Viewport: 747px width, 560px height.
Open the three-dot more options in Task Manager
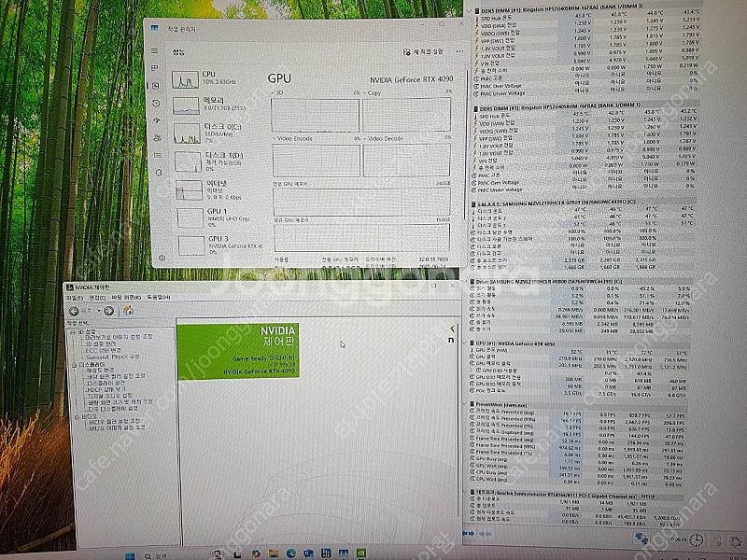click(459, 51)
